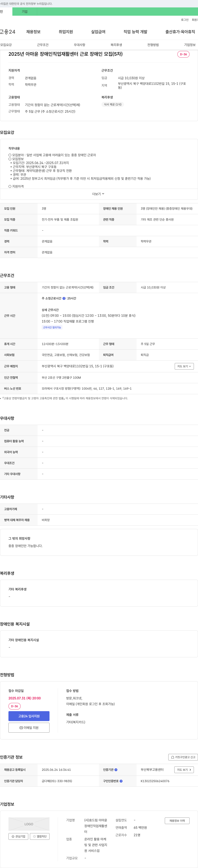View 채용정보 이력 of company
This screenshot has width=198, height=868.
[x=177, y=821]
